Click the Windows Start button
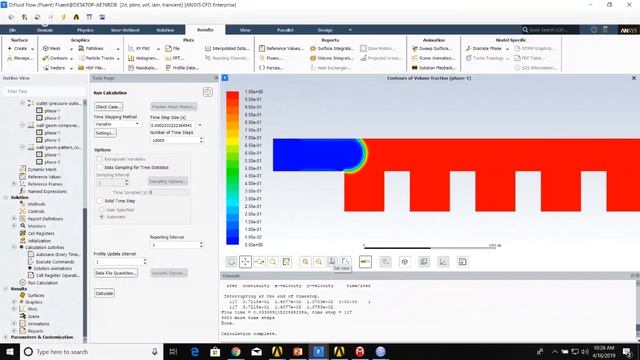This screenshot has width=640, height=360. tap(10, 351)
